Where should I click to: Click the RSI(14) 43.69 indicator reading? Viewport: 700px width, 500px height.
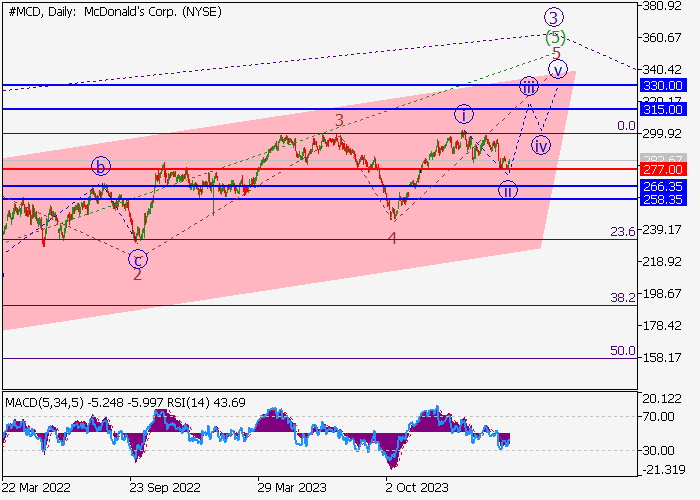pos(206,403)
